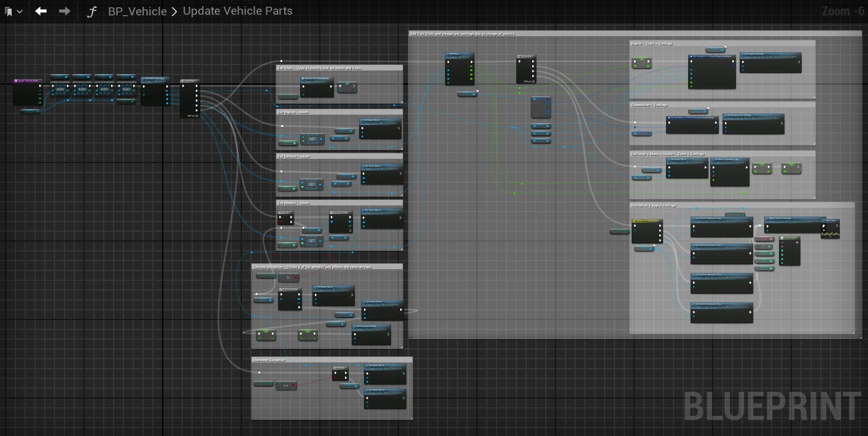This screenshot has width=868, height=436.
Task: Select the Branch node in Outrunner Exception
Action: pyautogui.click(x=340, y=373)
